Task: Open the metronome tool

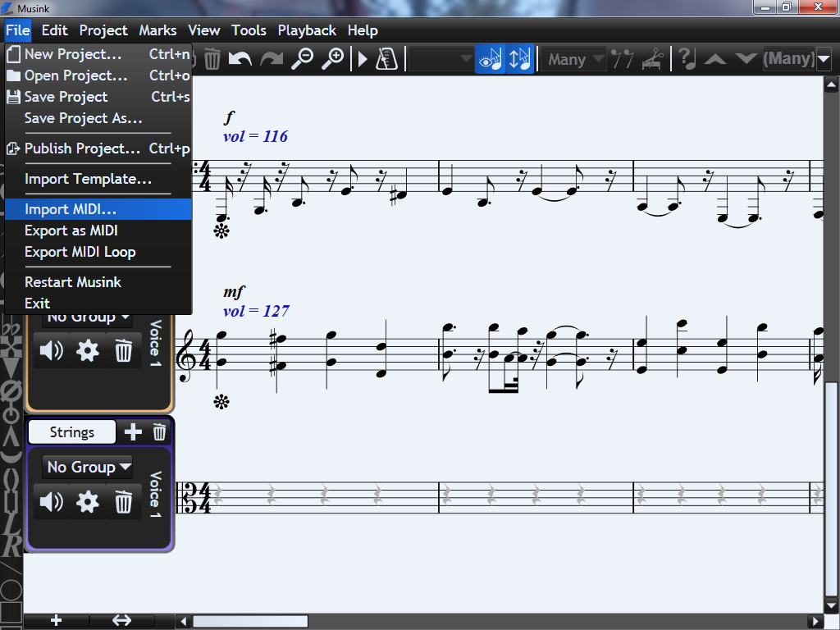Action: [386, 59]
